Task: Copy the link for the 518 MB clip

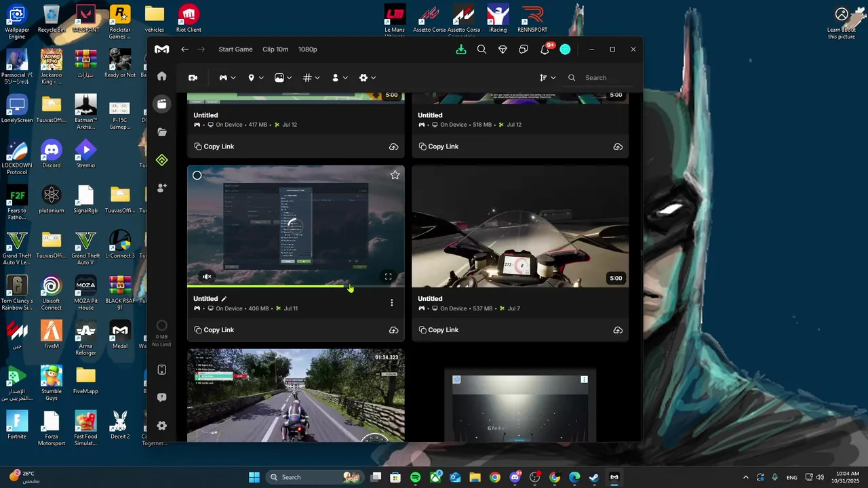Action: [x=439, y=146]
